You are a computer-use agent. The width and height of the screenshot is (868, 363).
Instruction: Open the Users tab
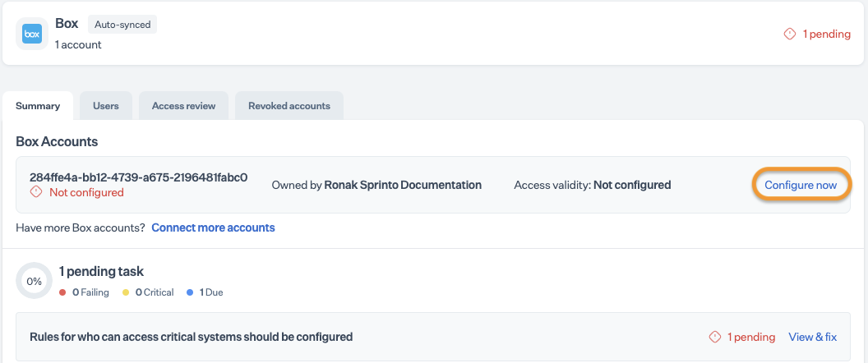106,106
